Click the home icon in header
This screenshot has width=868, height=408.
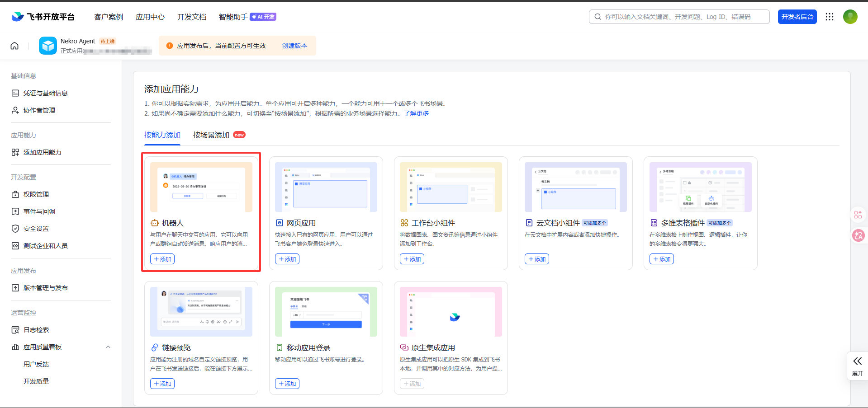14,46
